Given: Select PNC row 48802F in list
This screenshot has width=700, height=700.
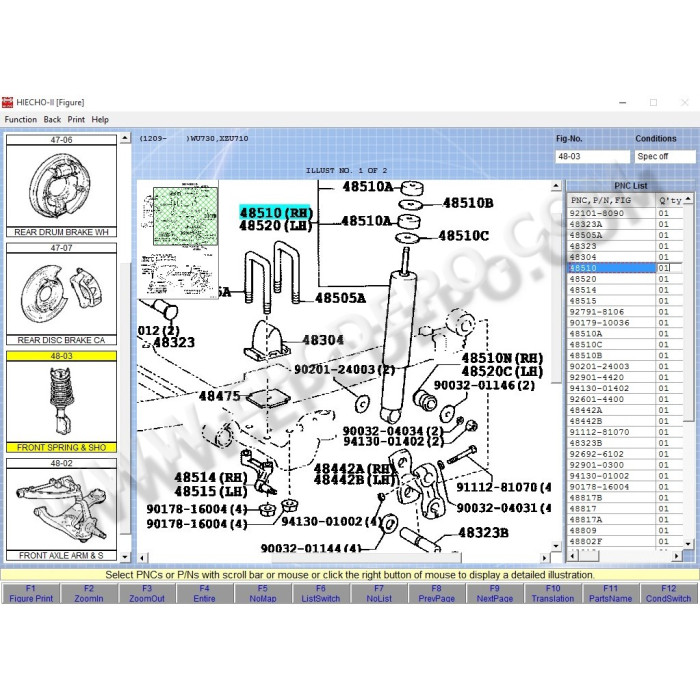Looking at the screenshot, I should 625,542.
